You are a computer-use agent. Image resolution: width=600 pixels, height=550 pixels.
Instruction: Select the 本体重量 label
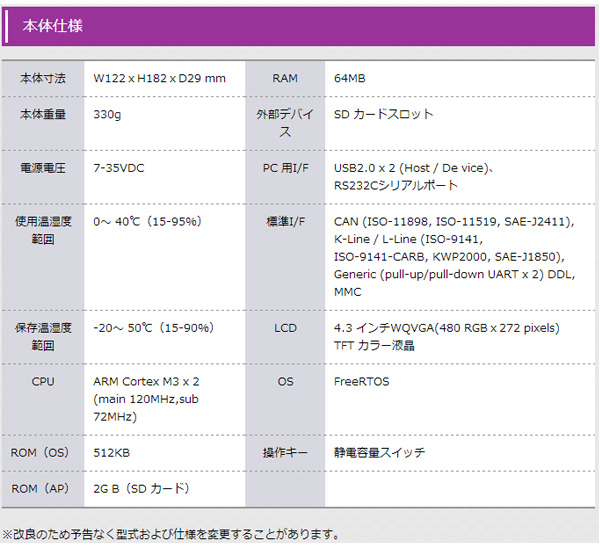(43, 114)
